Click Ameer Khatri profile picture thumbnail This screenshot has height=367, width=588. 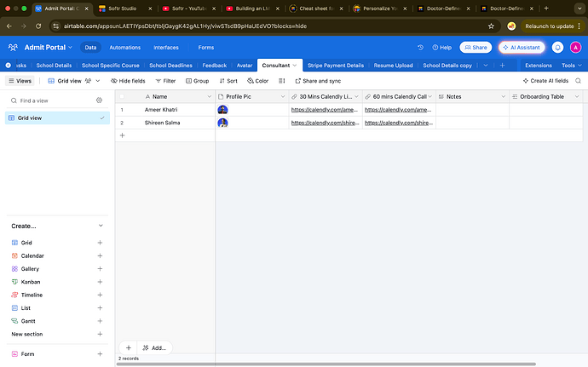(222, 110)
